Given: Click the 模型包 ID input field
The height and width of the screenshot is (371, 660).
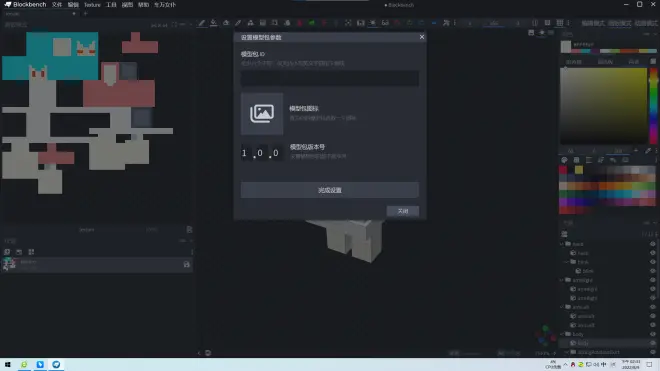Looking at the screenshot, I should click(330, 78).
